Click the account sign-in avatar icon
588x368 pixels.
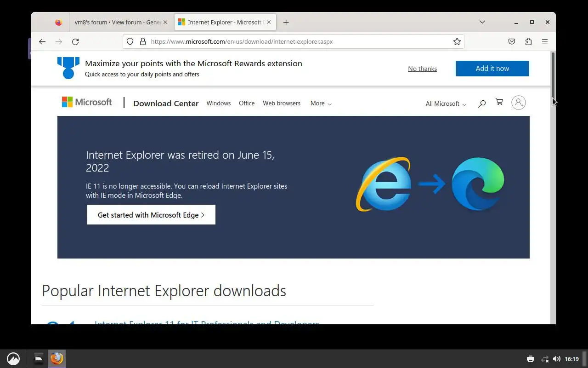click(518, 103)
